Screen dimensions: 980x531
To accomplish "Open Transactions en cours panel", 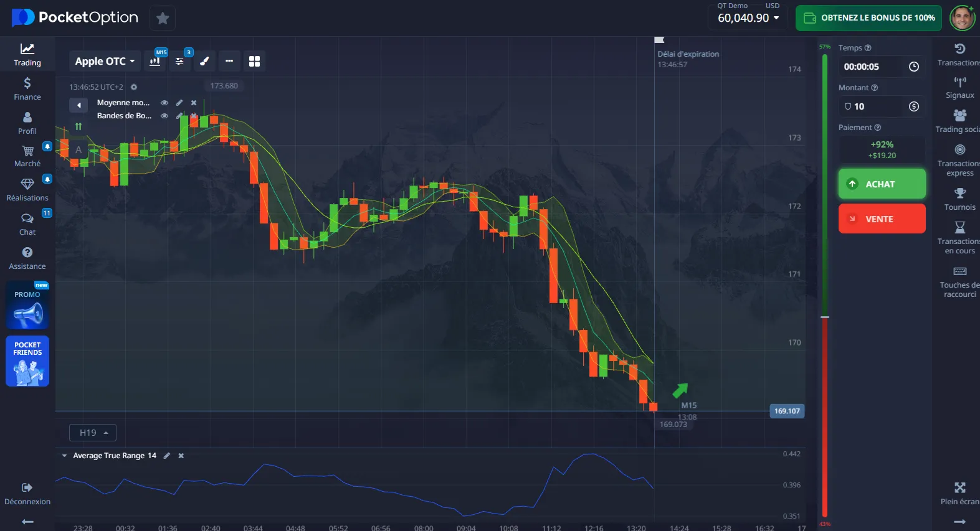I will [959, 238].
